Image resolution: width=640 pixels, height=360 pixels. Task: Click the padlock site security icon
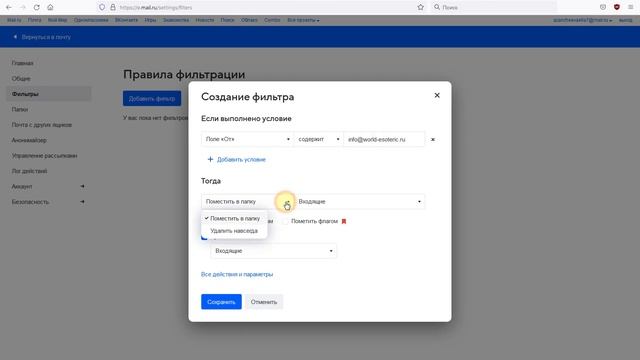(113, 7)
